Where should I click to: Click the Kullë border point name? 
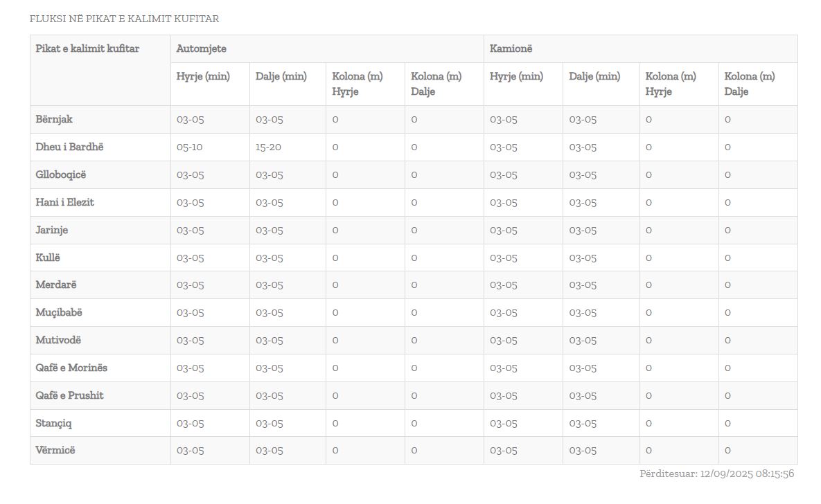coord(48,258)
